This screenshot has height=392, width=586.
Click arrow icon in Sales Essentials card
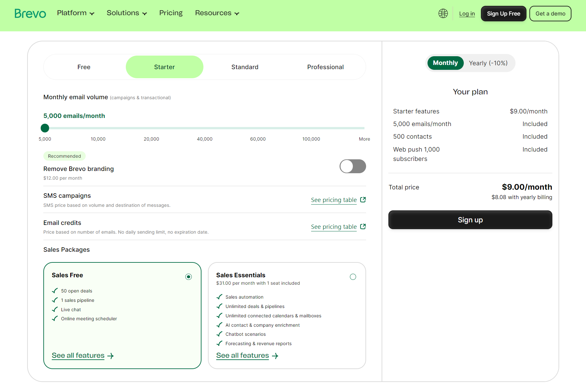tap(275, 356)
